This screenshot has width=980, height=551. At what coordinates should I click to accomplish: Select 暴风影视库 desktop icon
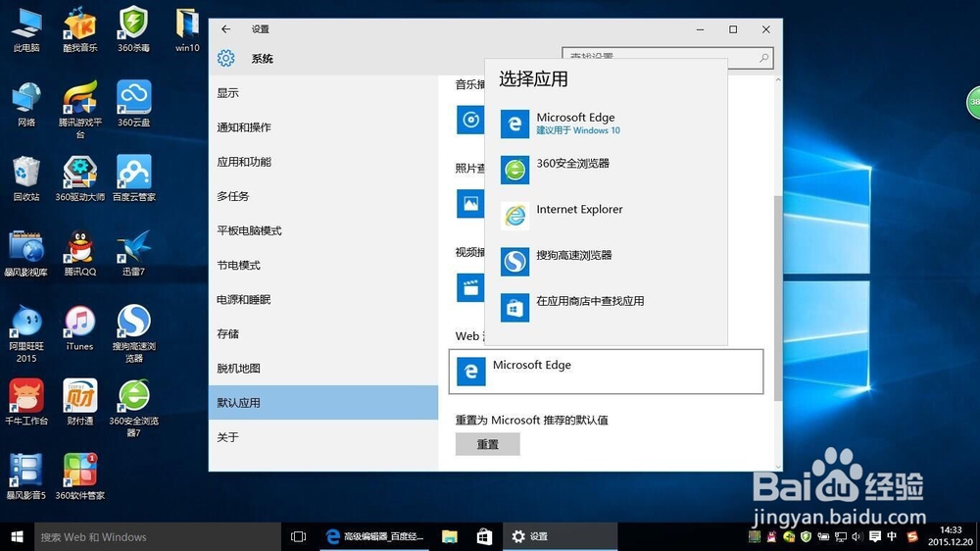[x=26, y=253]
